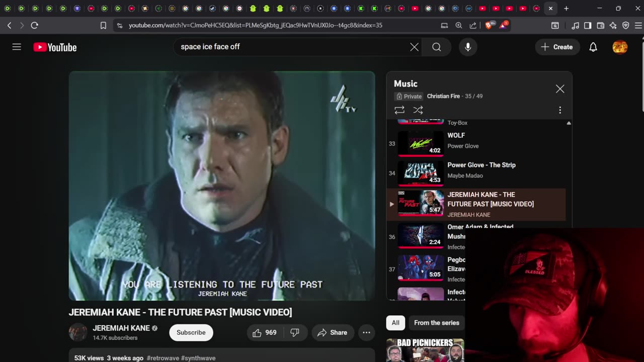
Task: Select the currently playing THE FUTURE PAST item
Action: click(477, 205)
